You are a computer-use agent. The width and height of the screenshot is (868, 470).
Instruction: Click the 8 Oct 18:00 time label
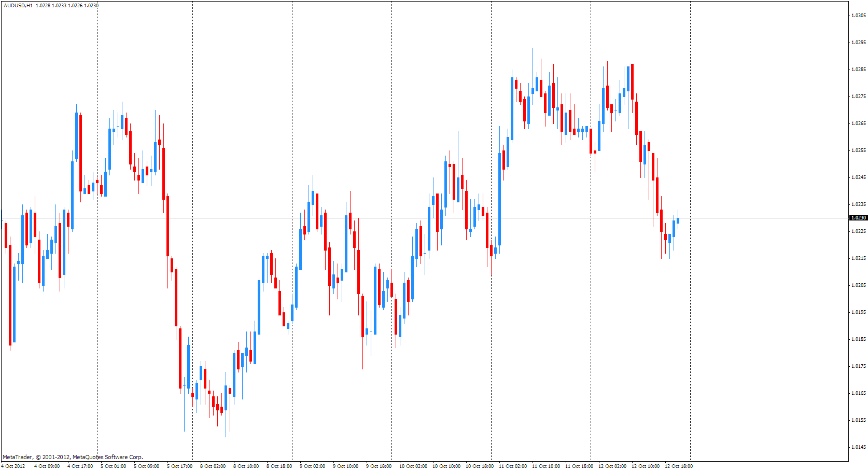[279, 466]
